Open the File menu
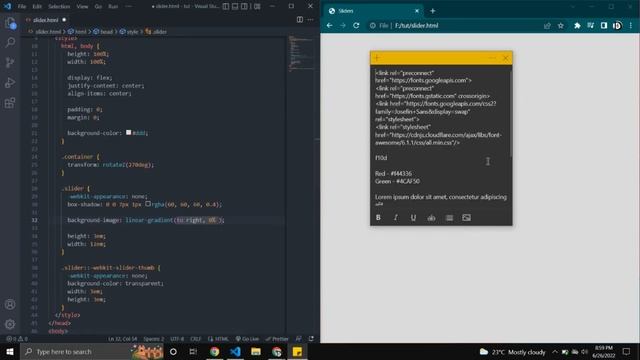 [22, 7]
